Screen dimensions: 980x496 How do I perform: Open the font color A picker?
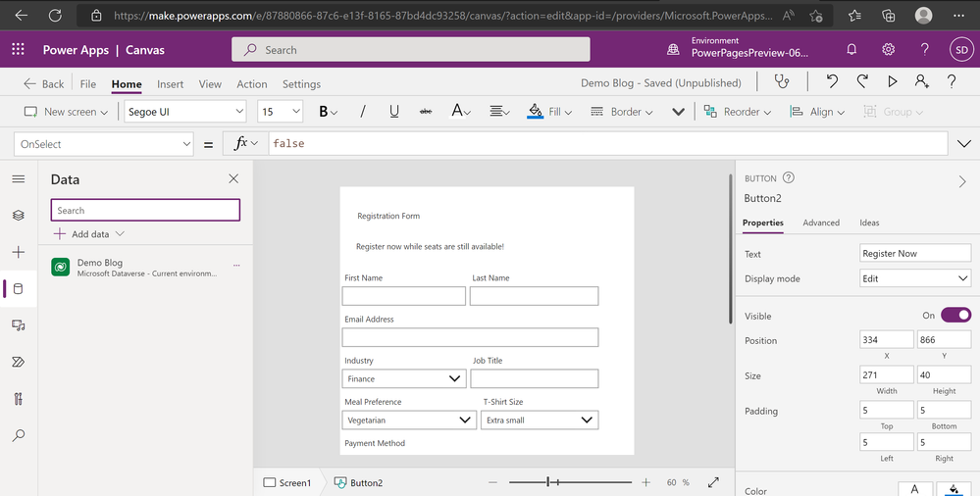coord(461,112)
